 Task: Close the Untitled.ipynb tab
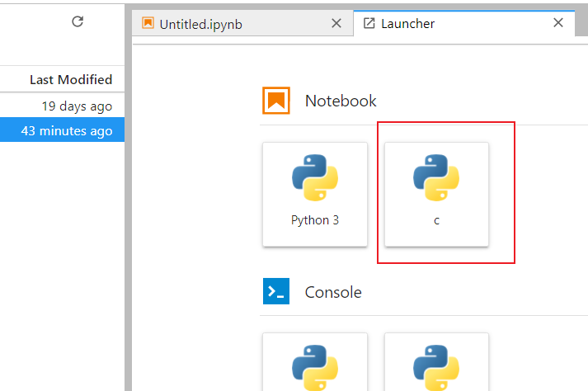pyautogui.click(x=336, y=24)
